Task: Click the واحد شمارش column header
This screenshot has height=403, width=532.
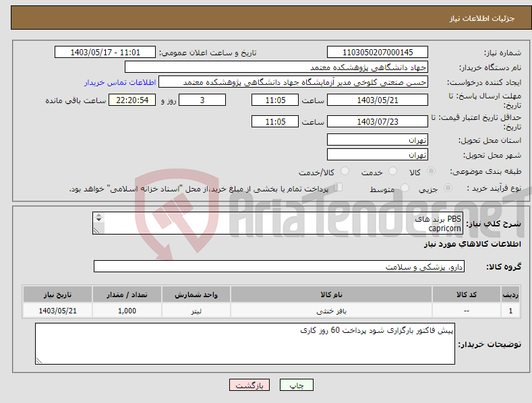Action: [x=196, y=294]
